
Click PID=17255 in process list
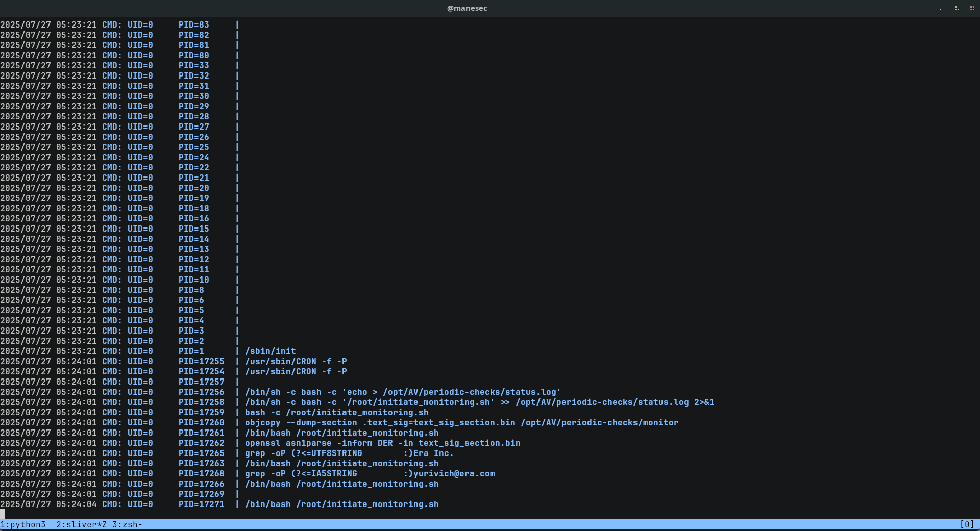coord(201,361)
